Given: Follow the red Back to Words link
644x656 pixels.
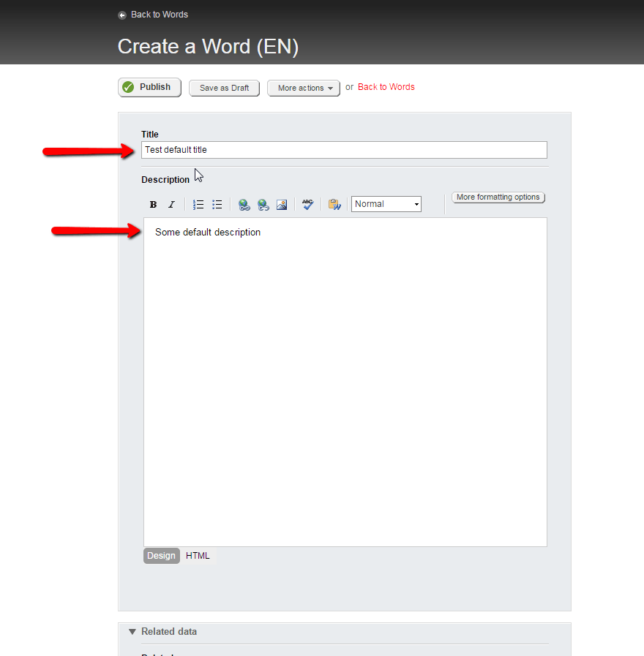Looking at the screenshot, I should [386, 87].
